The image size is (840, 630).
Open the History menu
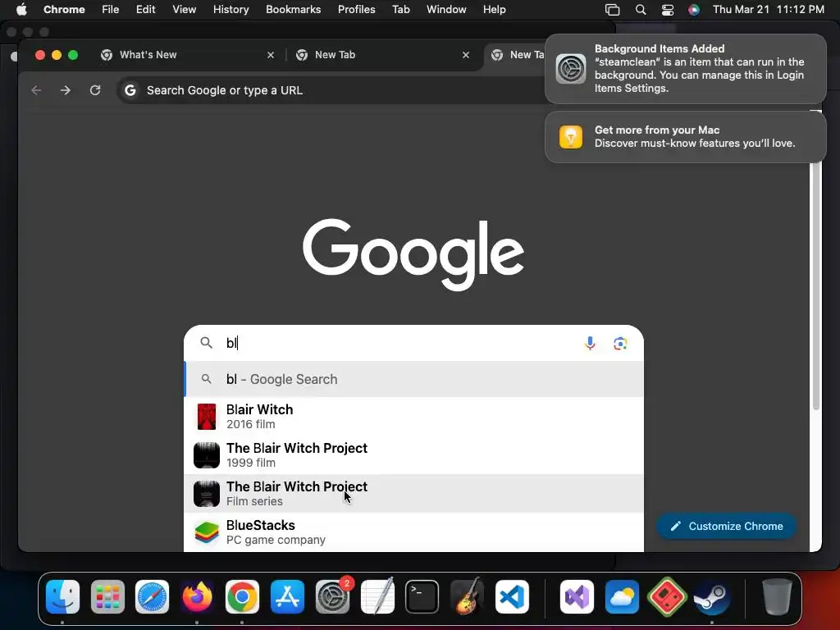(231, 10)
